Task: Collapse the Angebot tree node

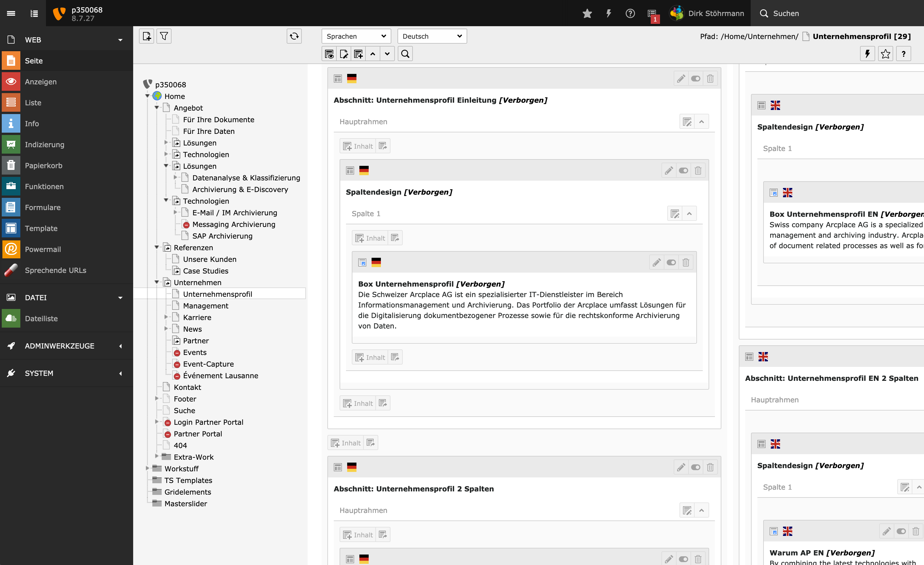Action: point(157,108)
